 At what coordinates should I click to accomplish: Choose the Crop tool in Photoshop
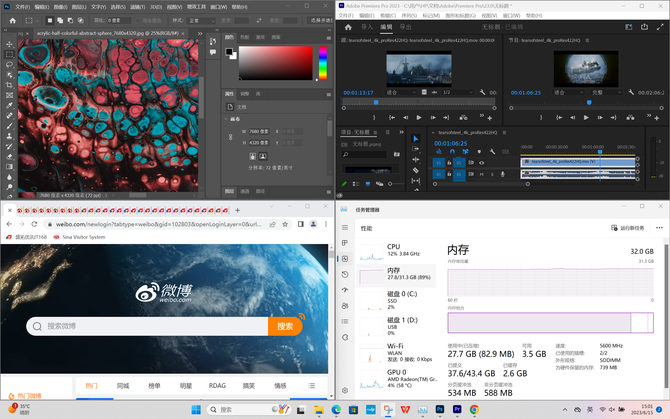pos(9,85)
